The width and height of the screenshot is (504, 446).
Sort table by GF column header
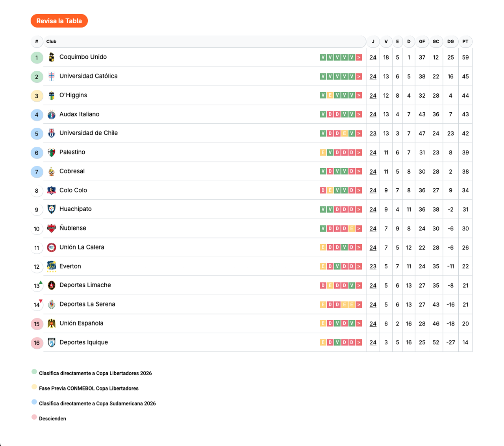[x=422, y=41]
